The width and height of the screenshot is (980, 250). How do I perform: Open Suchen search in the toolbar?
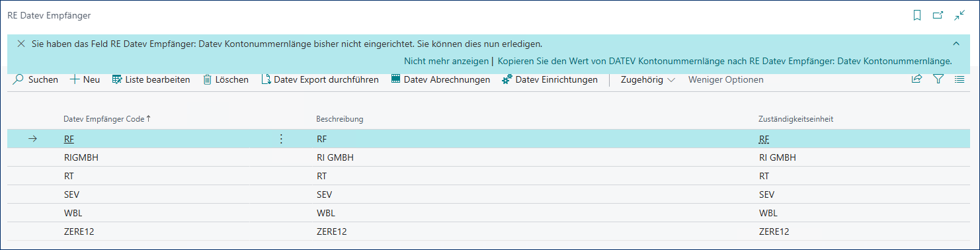(36, 79)
